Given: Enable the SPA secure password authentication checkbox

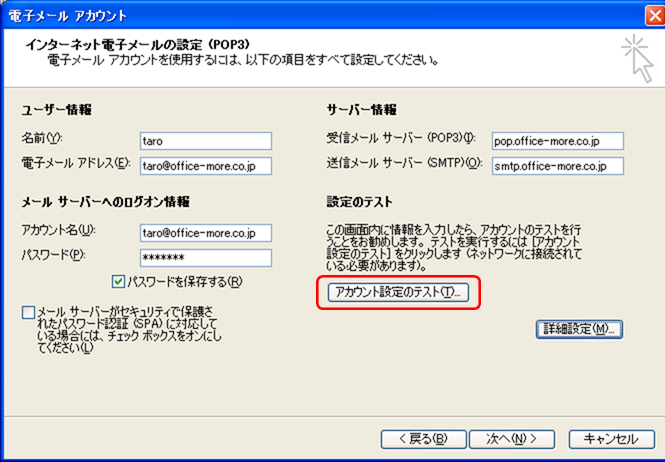Looking at the screenshot, I should (x=28, y=313).
